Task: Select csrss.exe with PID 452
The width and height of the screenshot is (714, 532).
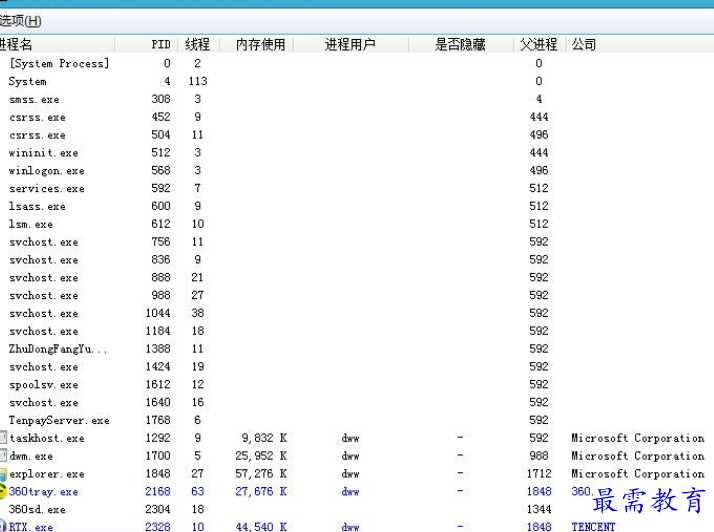Action: 37,117
